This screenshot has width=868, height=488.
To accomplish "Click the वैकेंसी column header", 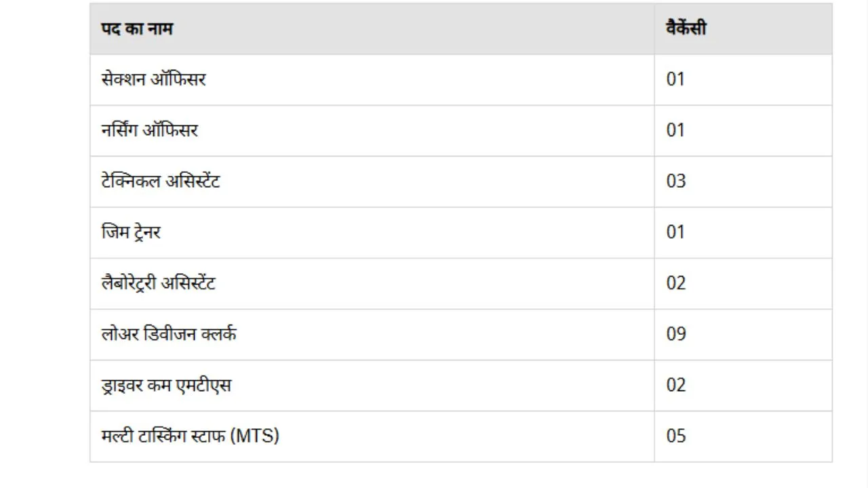I will click(686, 28).
